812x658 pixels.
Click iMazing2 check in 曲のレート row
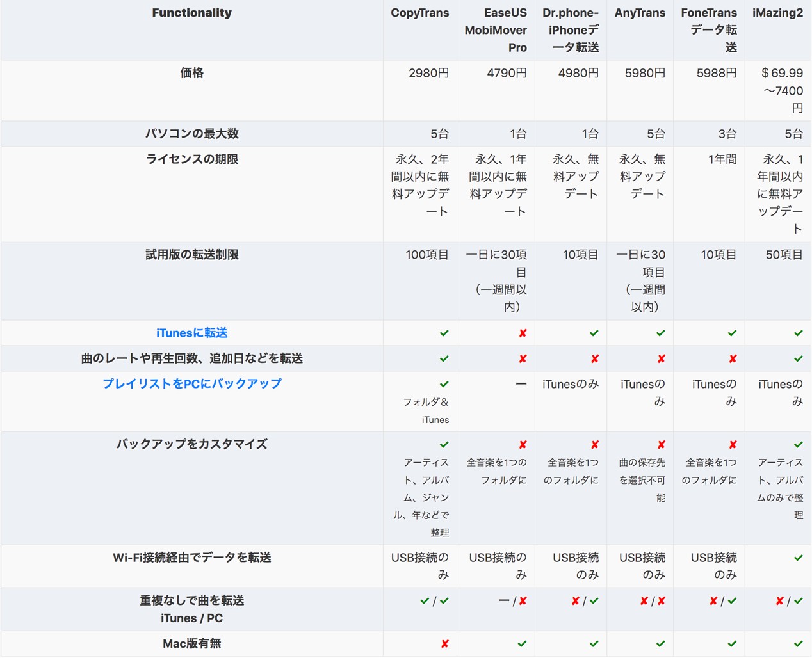point(798,358)
